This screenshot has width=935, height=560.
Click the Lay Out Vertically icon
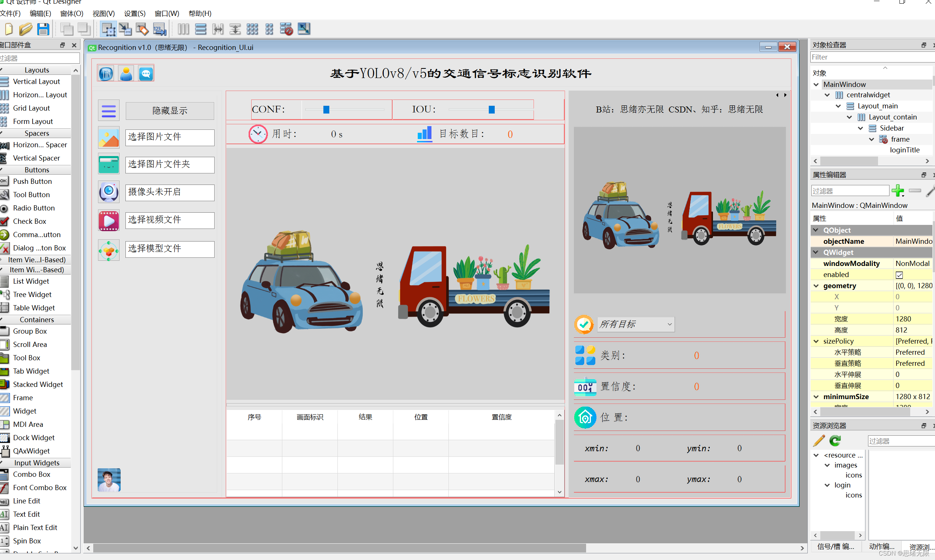point(201,29)
